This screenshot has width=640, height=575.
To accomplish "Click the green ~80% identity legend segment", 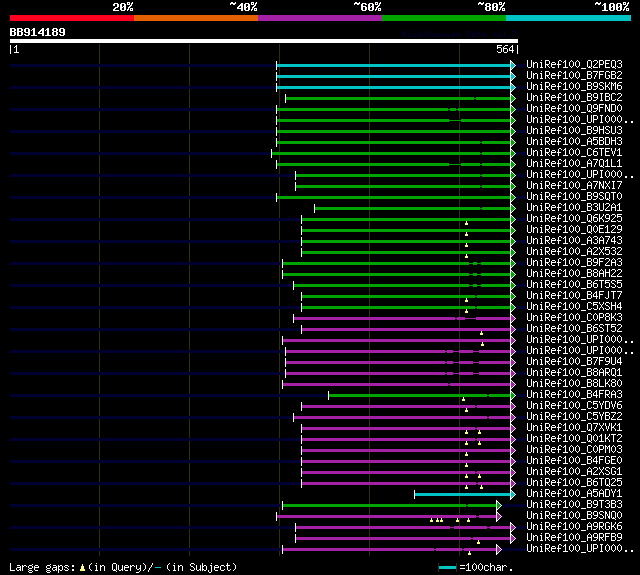I will pos(444,18).
